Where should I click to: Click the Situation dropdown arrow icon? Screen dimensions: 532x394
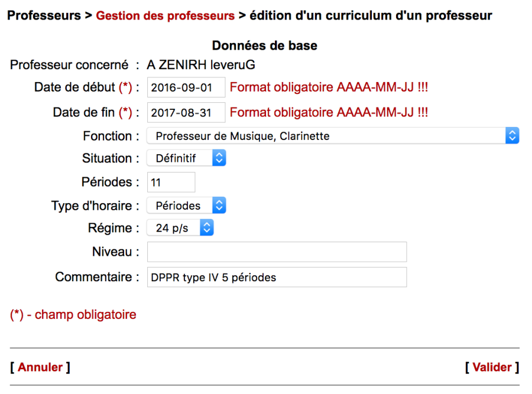tap(218, 158)
